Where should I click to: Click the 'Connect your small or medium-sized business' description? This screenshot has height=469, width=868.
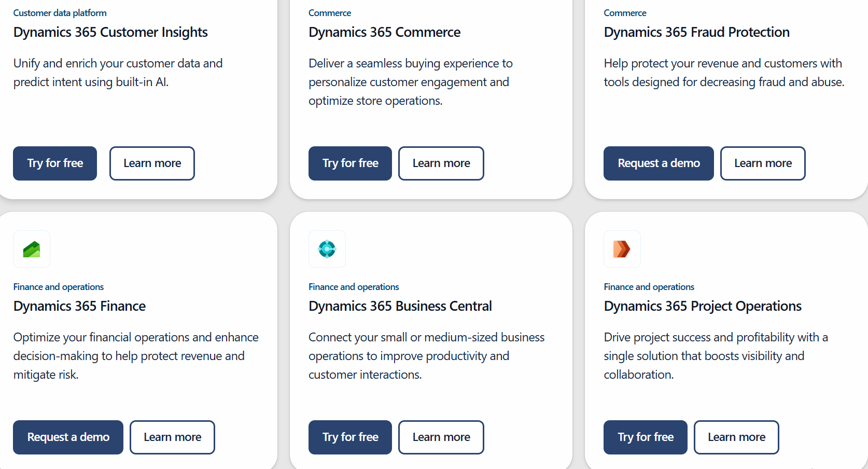point(426,356)
